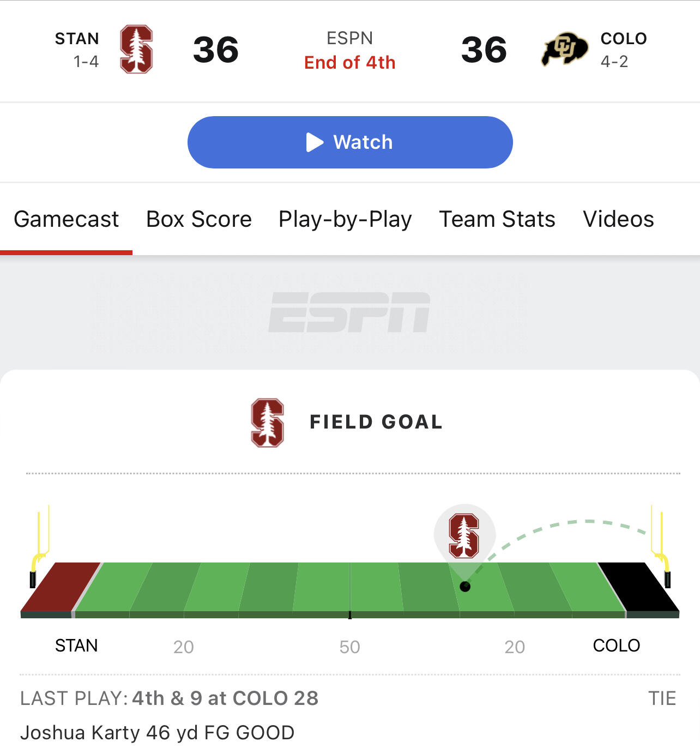
Task: Tap the ESPN watermark logo banner
Action: pyautogui.click(x=349, y=312)
